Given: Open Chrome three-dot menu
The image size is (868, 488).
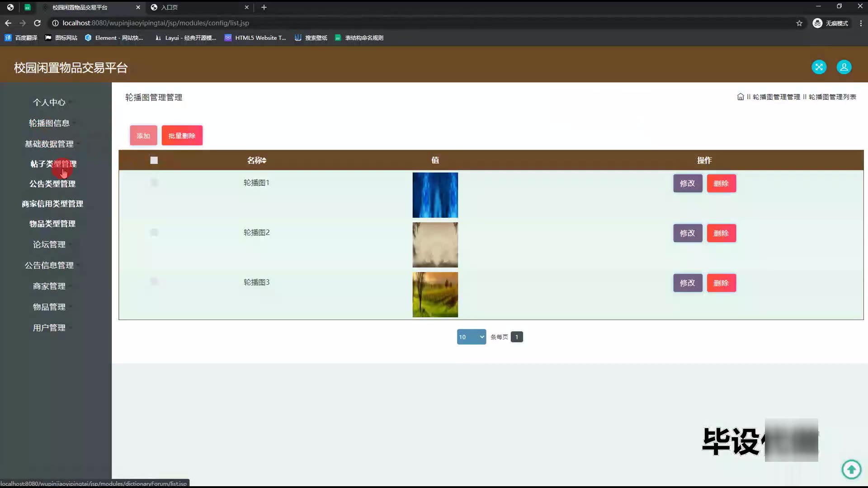Looking at the screenshot, I should (x=860, y=23).
